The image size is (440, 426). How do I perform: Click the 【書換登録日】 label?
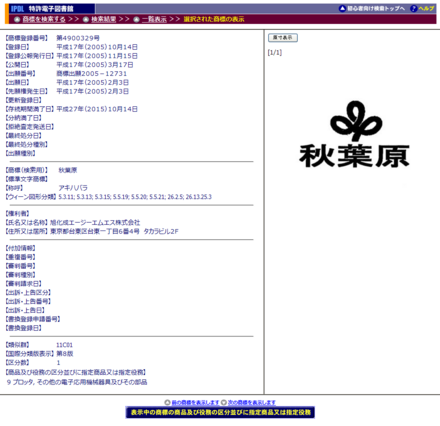pos(23,328)
